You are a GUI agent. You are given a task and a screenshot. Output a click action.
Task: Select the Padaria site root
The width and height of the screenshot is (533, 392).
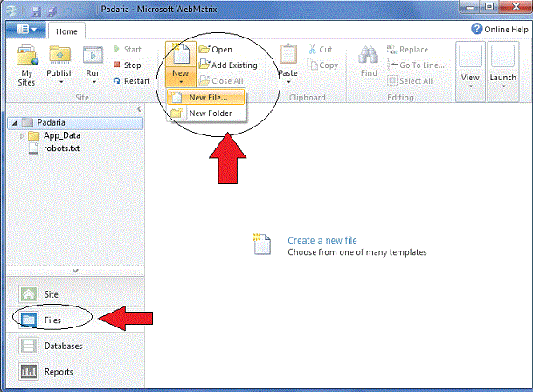(x=75, y=122)
